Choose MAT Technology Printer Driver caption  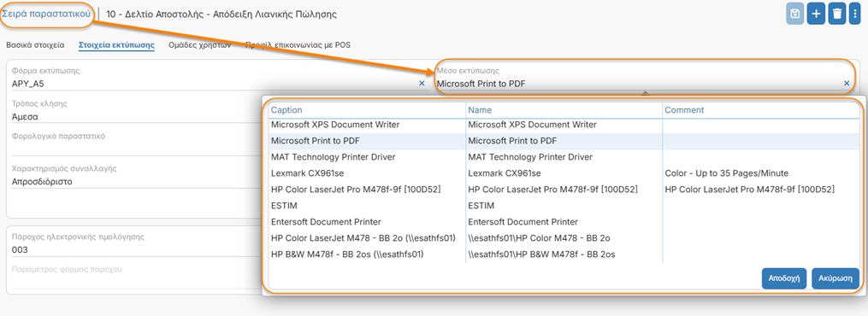coord(334,157)
